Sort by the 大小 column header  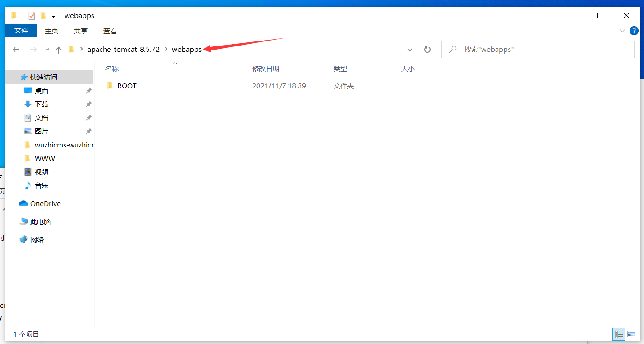[x=420, y=69]
